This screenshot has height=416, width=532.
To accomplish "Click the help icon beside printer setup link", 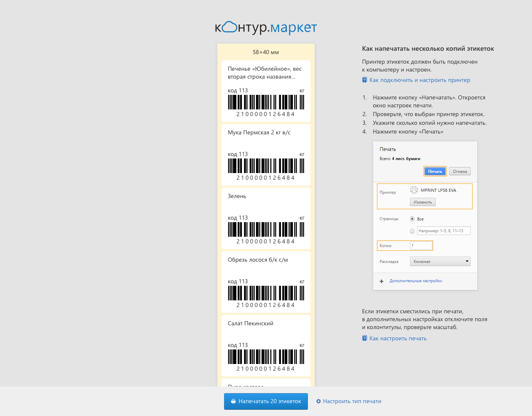I will point(365,80).
